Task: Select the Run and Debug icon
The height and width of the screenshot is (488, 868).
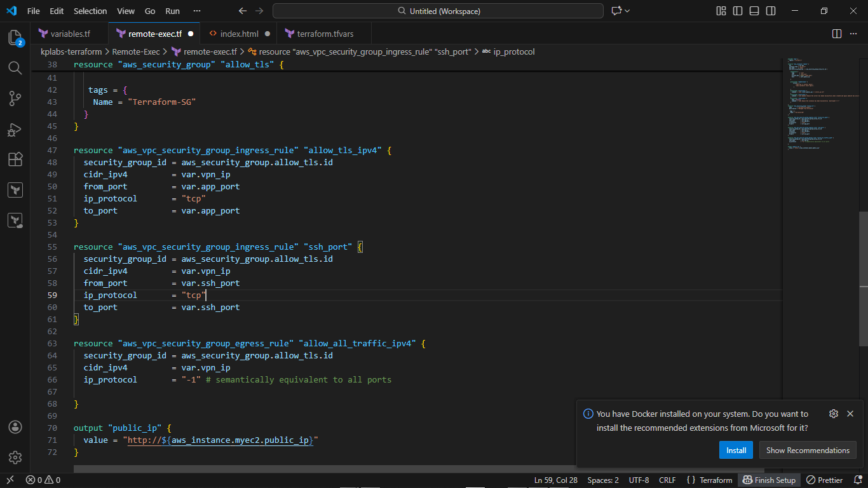Action: (x=15, y=130)
